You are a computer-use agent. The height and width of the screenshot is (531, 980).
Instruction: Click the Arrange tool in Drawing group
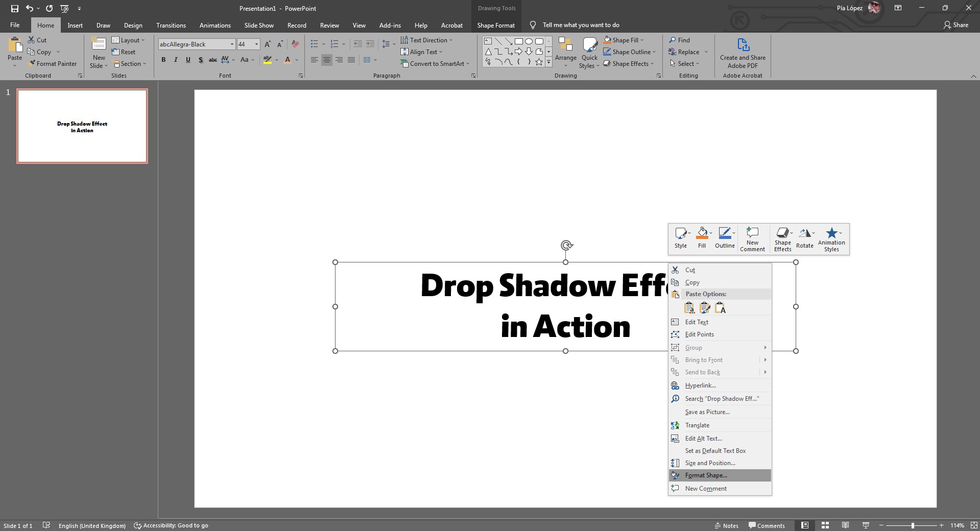(x=566, y=52)
